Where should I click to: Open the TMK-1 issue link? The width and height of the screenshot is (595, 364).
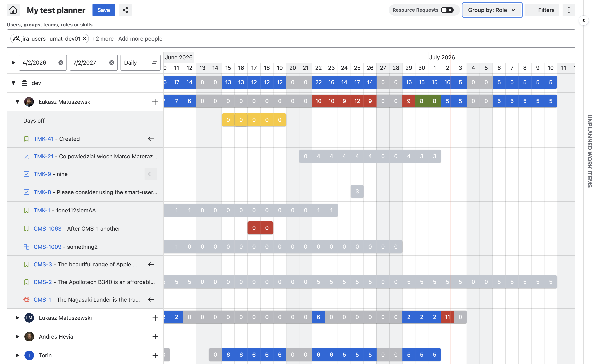click(42, 210)
